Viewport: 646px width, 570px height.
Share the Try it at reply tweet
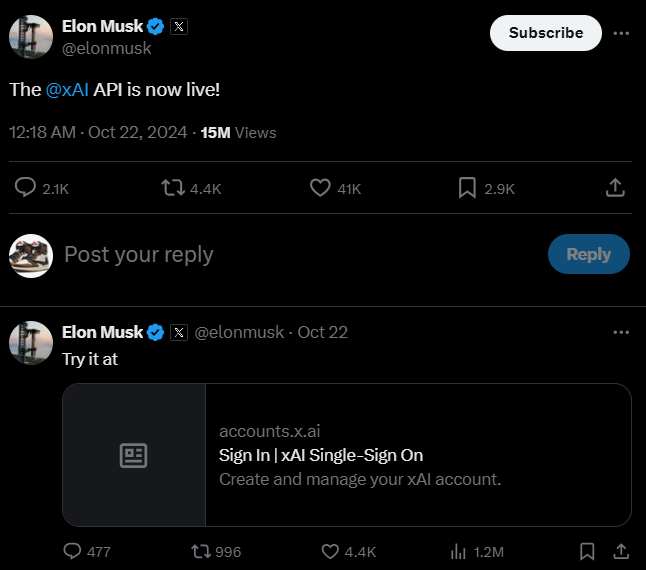(x=620, y=551)
